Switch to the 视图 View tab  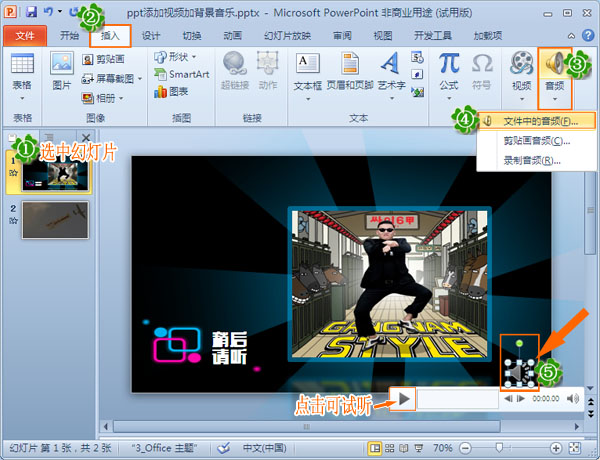383,36
